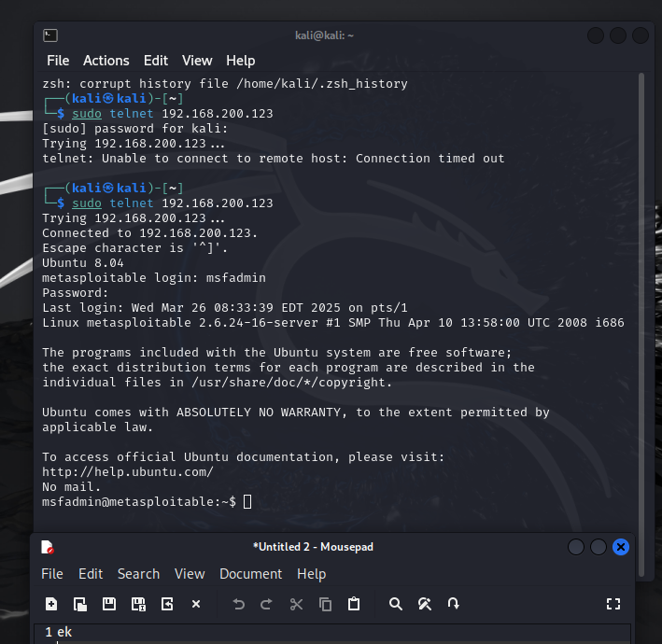Save the current Mousepad document

(109, 604)
